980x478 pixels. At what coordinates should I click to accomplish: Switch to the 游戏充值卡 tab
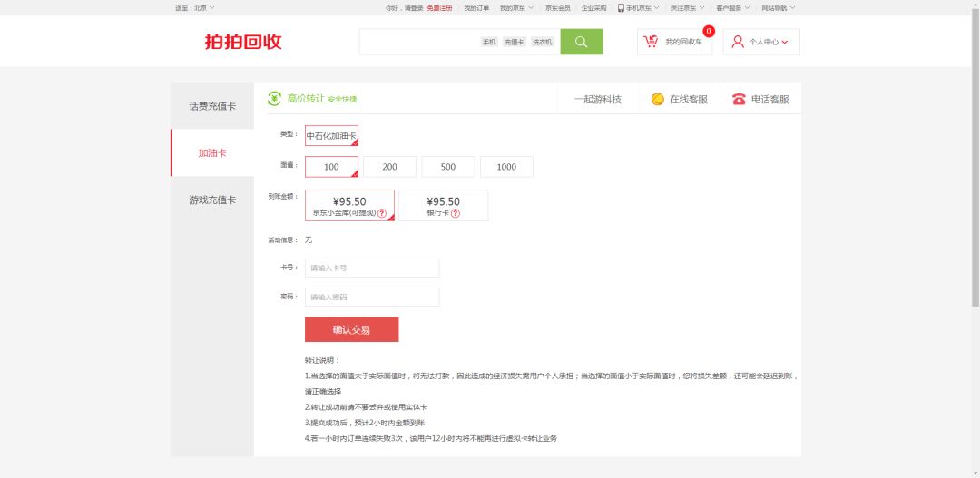click(212, 200)
